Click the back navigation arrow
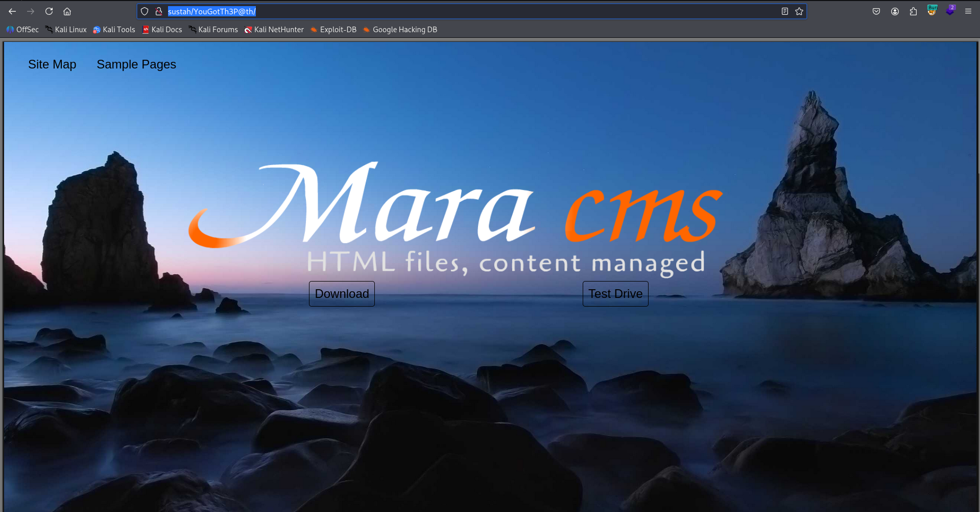The width and height of the screenshot is (980, 512). (12, 11)
